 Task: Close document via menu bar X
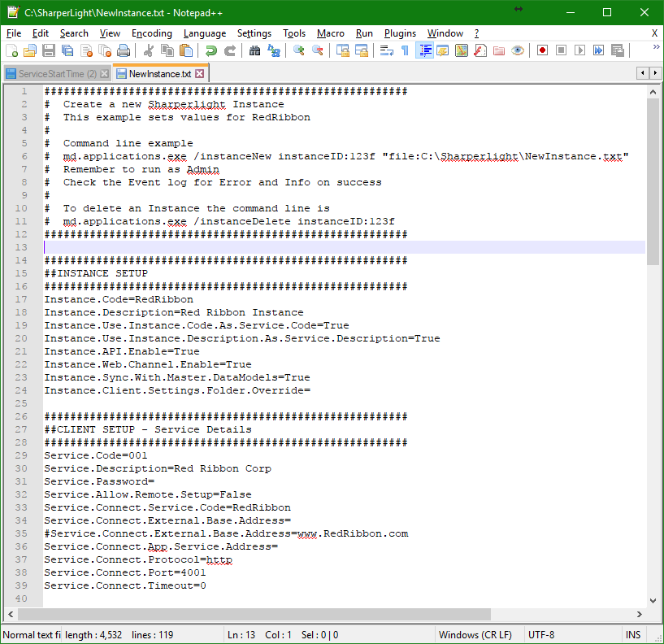point(654,33)
